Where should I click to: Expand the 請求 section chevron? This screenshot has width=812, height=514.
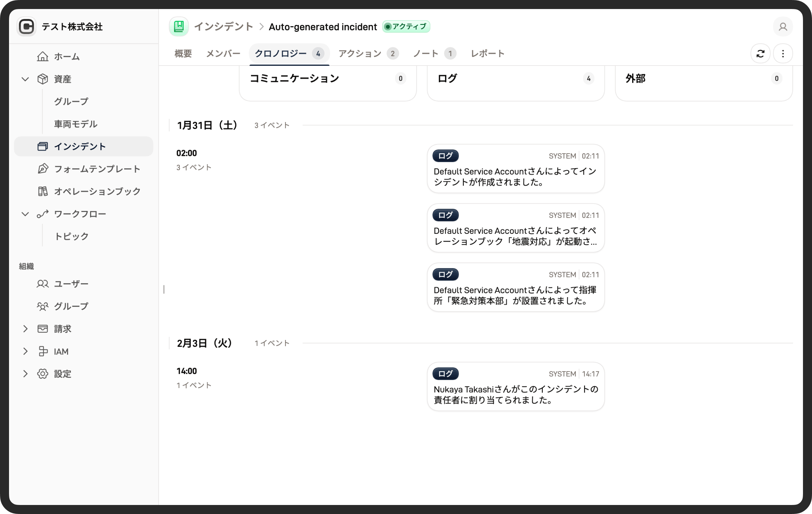coord(25,329)
